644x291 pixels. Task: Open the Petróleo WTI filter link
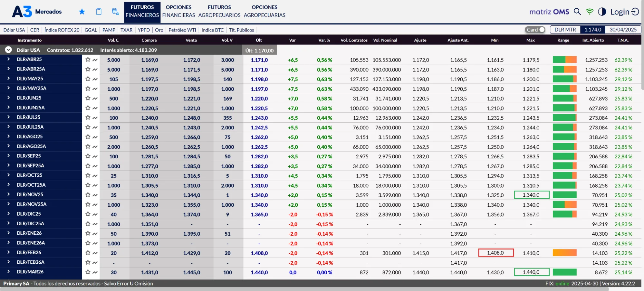pyautogui.click(x=182, y=30)
